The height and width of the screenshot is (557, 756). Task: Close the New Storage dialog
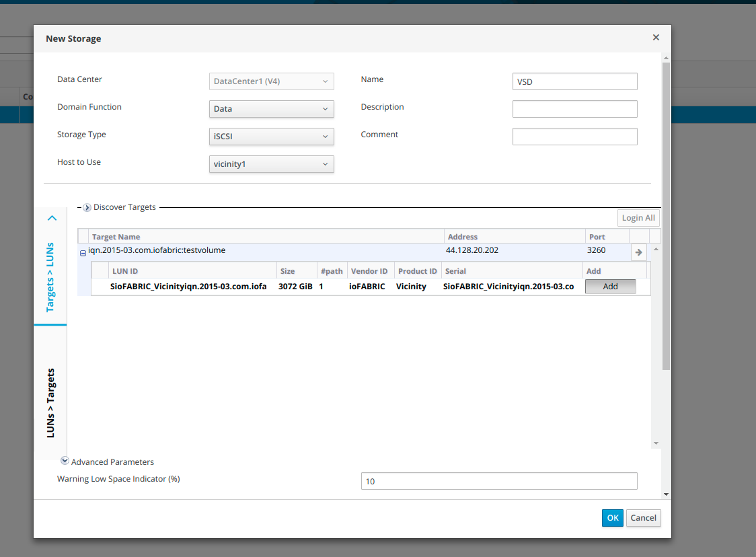click(x=656, y=38)
